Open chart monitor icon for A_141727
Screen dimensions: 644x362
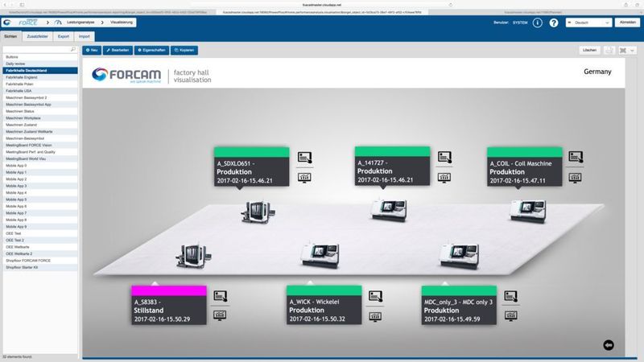point(444,177)
